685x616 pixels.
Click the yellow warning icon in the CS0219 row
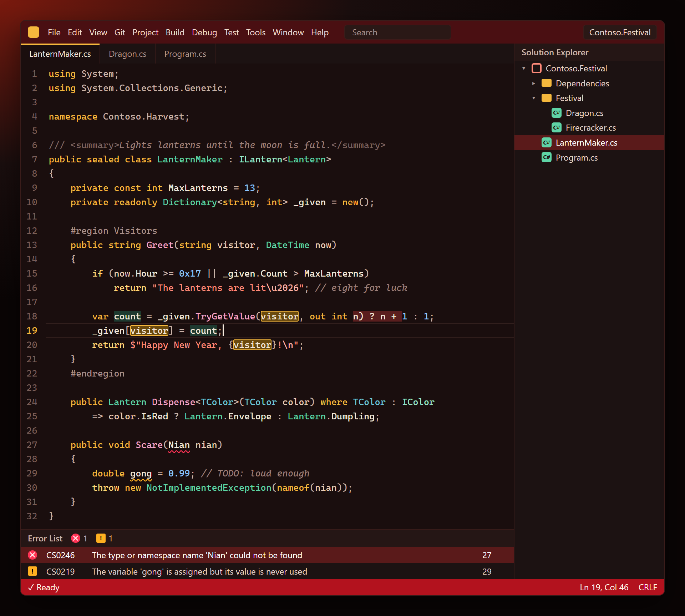pyautogui.click(x=32, y=571)
